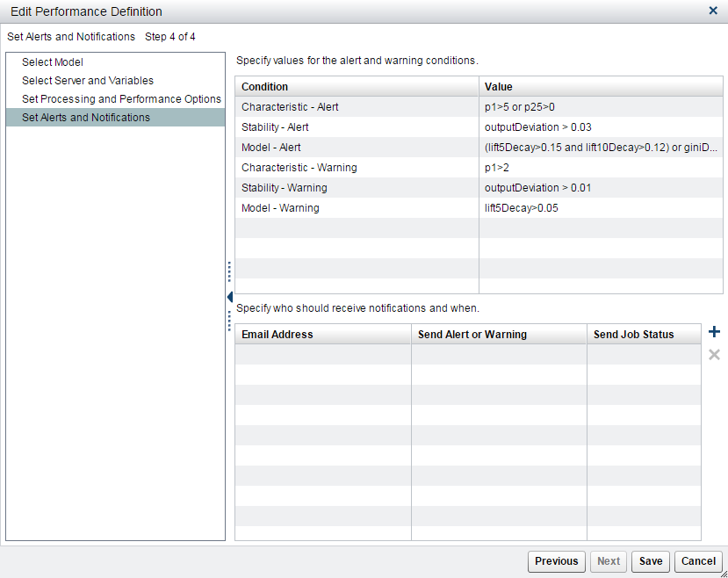
Task: Collapse the left panel using splitter arrow
Action: 229,297
